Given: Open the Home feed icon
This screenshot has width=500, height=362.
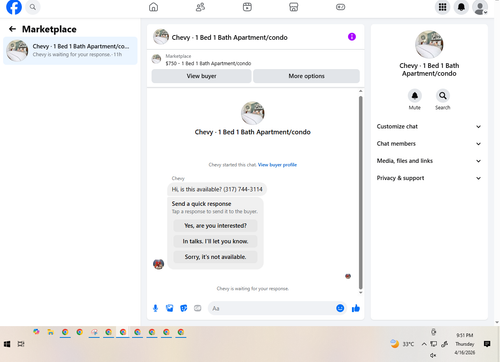Looking at the screenshot, I should click(153, 7).
